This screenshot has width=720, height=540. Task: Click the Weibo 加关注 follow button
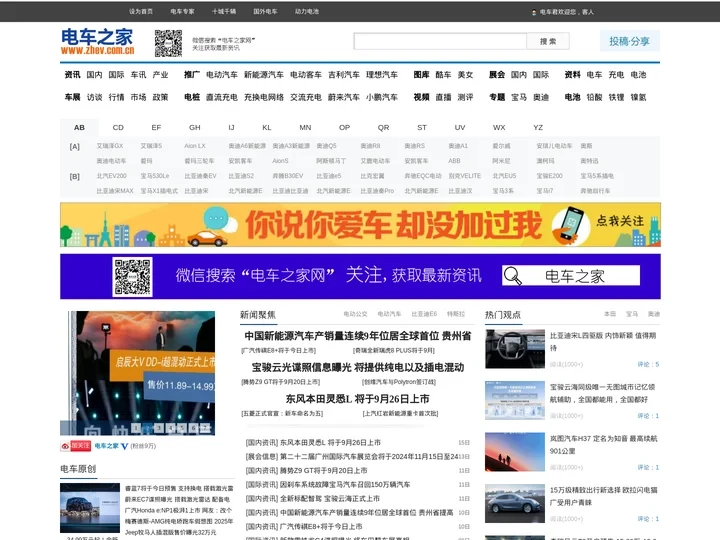pos(76,446)
